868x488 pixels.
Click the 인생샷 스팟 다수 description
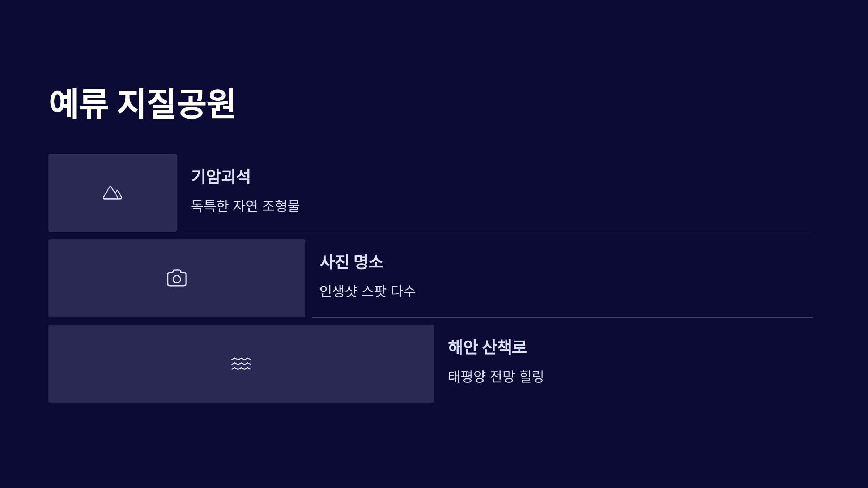click(x=367, y=291)
